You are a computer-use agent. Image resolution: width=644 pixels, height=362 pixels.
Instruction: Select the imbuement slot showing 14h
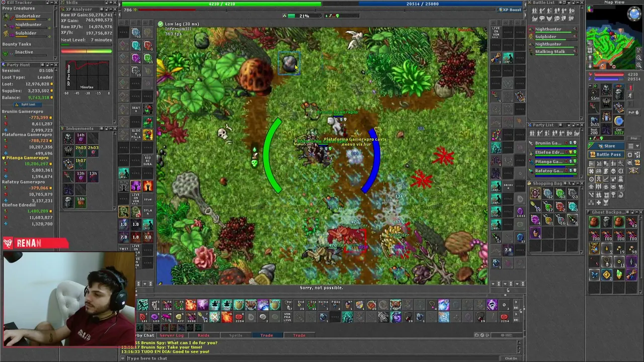click(80, 137)
